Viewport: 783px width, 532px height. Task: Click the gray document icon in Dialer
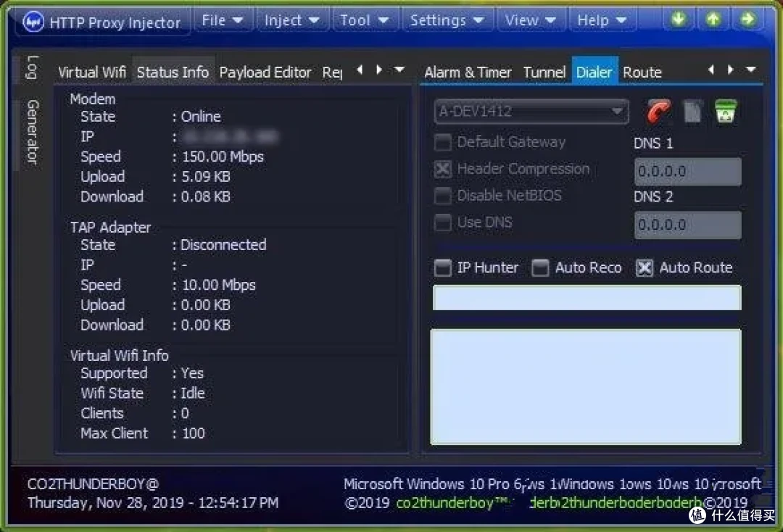692,111
